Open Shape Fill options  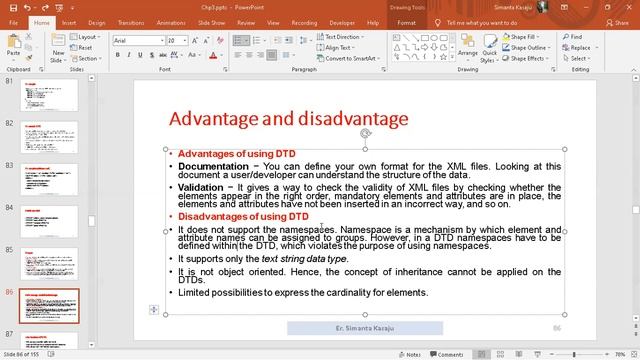[521, 37]
